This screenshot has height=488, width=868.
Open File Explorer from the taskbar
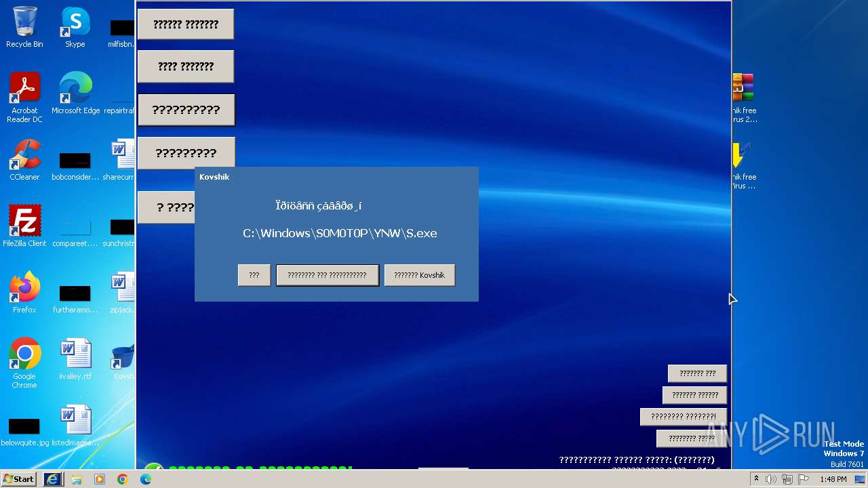[77, 479]
